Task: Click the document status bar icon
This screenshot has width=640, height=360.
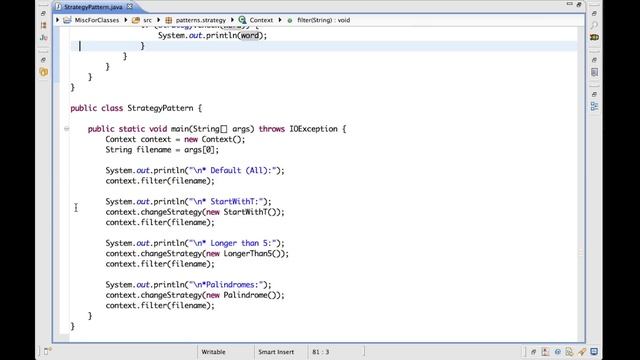Action: click(569, 352)
